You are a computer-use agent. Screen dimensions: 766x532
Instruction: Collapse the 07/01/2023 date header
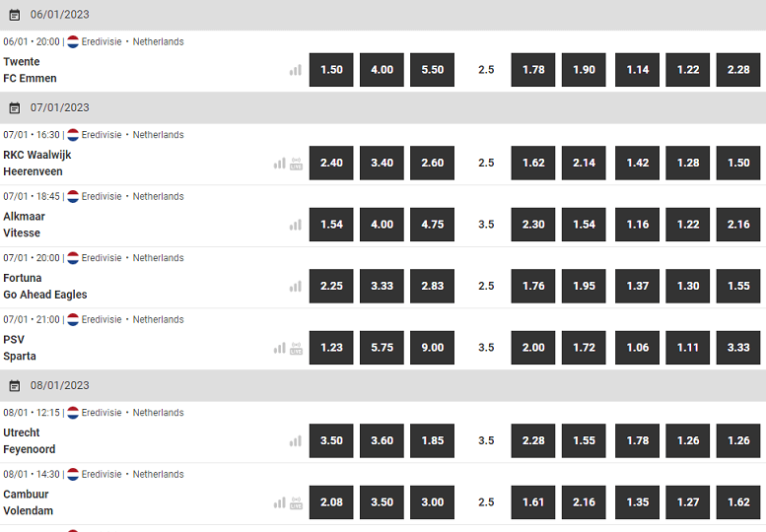pyautogui.click(x=383, y=107)
